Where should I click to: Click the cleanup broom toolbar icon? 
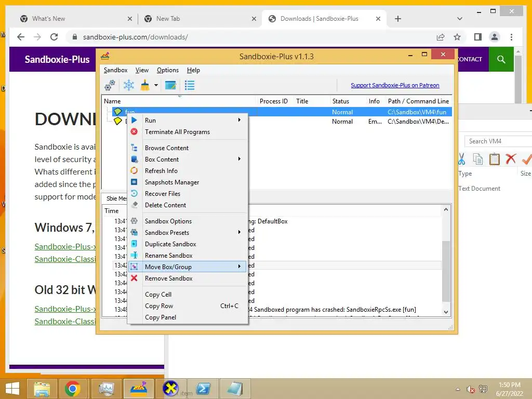145,85
